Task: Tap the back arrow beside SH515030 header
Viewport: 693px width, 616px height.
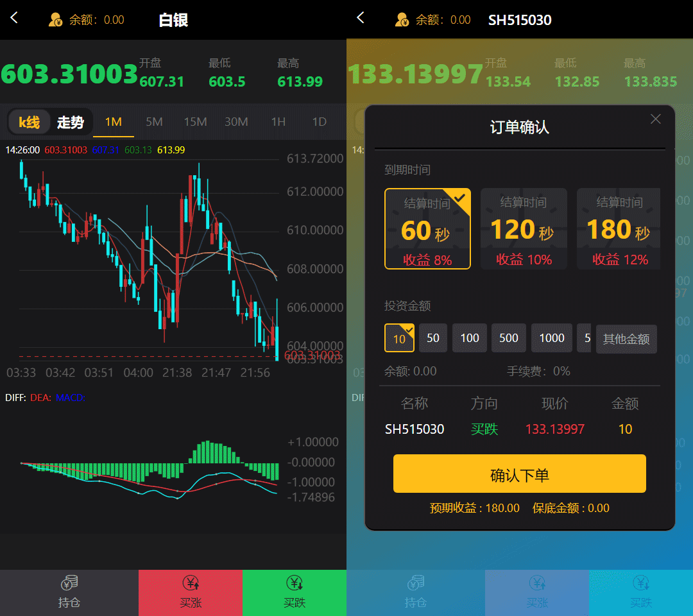Action: (361, 19)
